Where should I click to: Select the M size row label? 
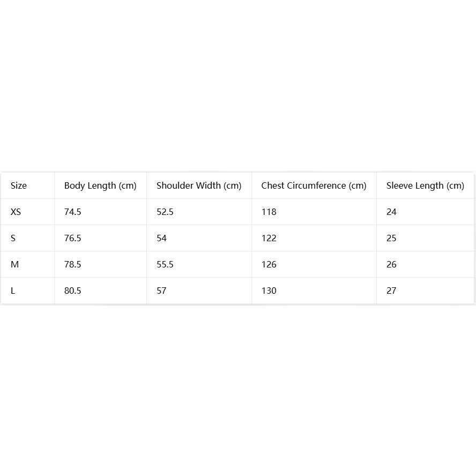14,264
